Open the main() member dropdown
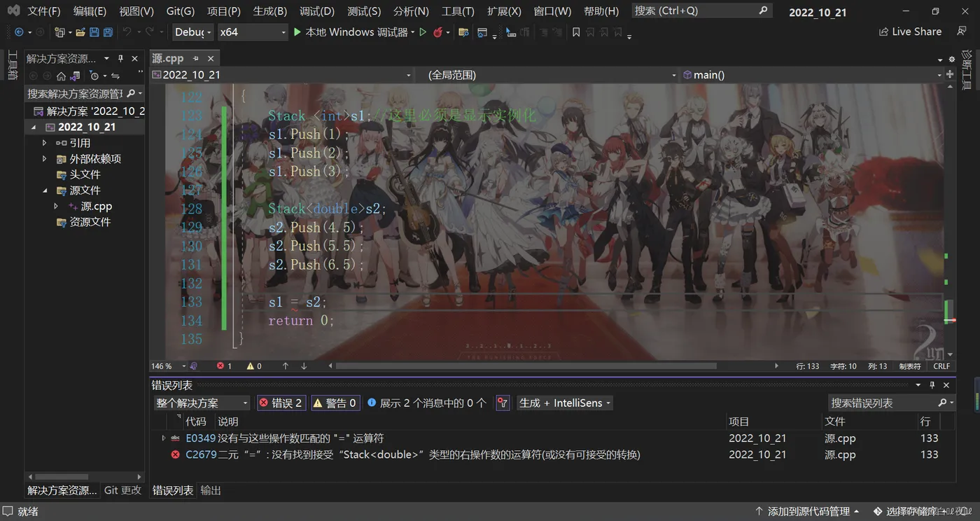 813,75
